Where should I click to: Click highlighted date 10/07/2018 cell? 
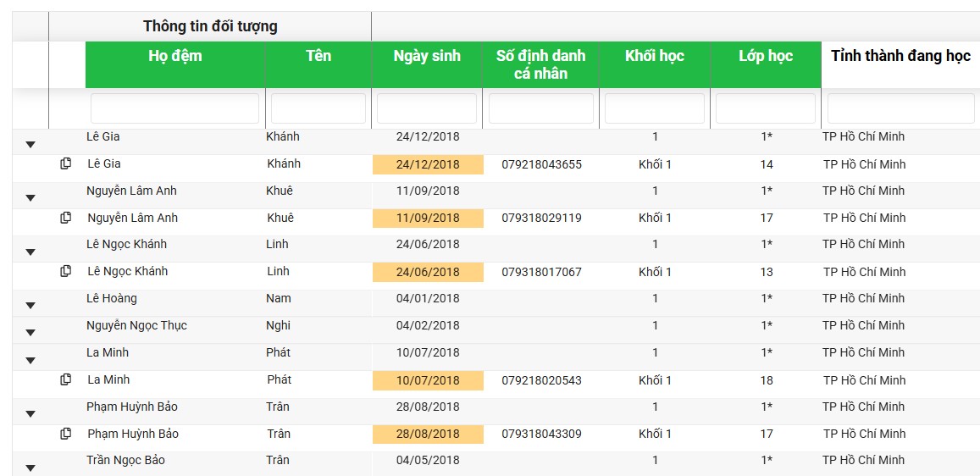[x=428, y=380]
